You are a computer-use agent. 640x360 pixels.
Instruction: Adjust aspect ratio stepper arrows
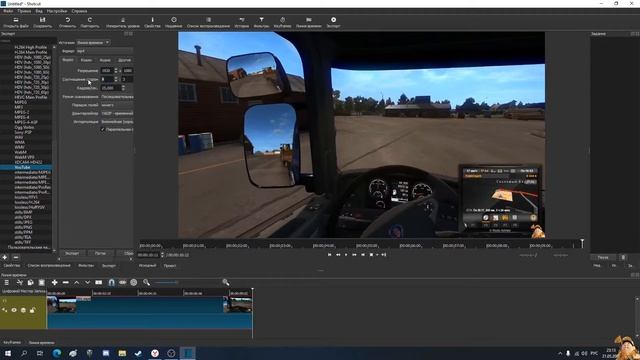pyautogui.click(x=116, y=79)
